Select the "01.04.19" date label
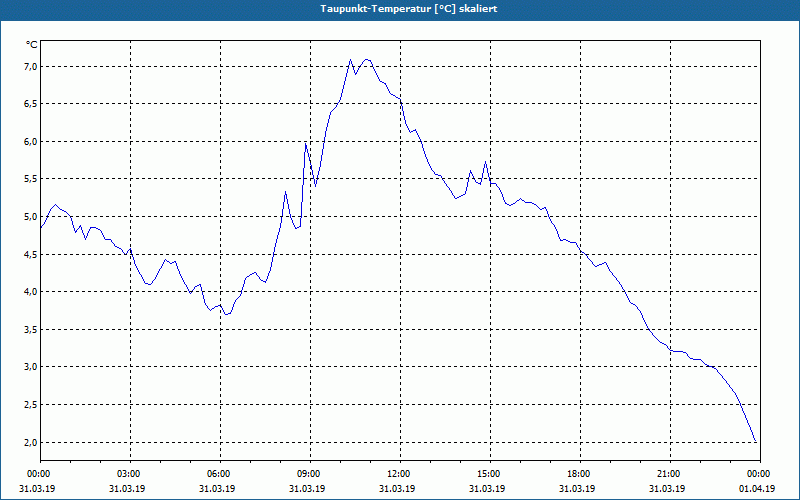The height and width of the screenshot is (500, 800). tap(757, 488)
